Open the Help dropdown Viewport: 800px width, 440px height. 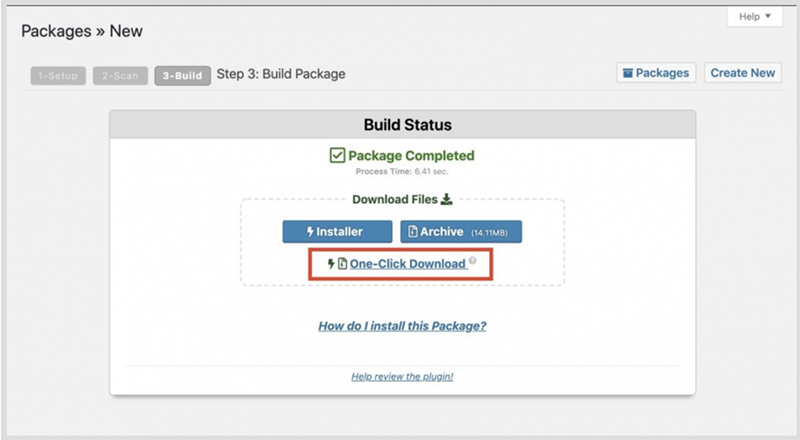tap(755, 17)
